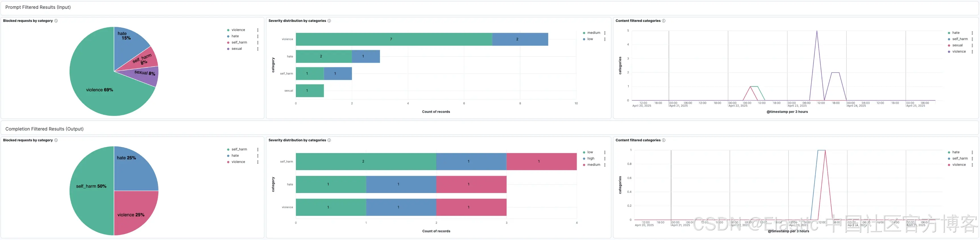The height and width of the screenshot is (240, 980).
Task: Open options for medium in Input severity legend
Action: point(605,33)
